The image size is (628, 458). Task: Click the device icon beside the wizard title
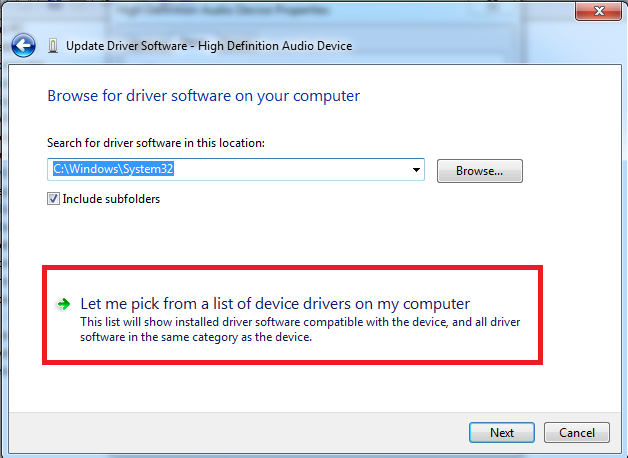pyautogui.click(x=52, y=46)
